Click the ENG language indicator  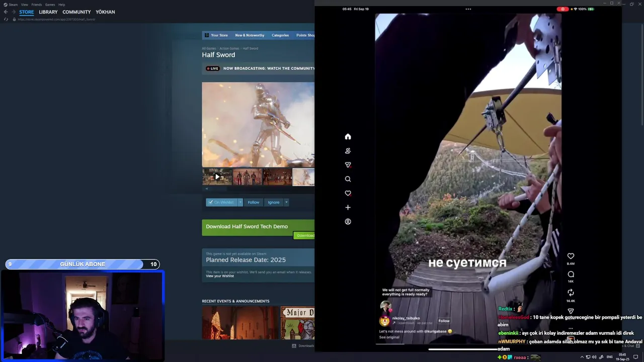[610, 357]
